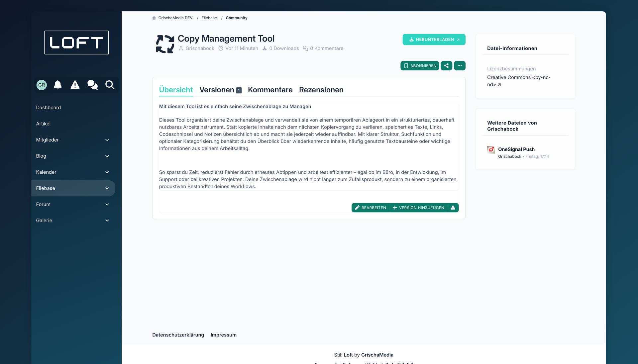Open the Dashboard sidebar item
This screenshot has height=364, width=638.
pyautogui.click(x=49, y=108)
